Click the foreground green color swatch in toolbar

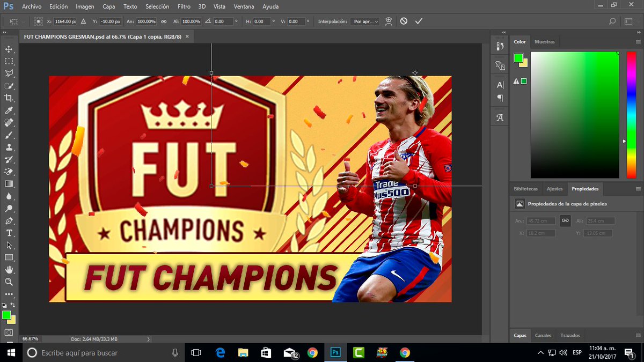[x=6, y=315]
